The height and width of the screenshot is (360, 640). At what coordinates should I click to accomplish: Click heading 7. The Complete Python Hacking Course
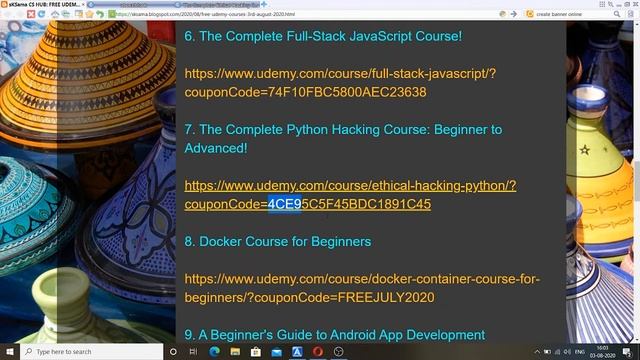point(343,139)
